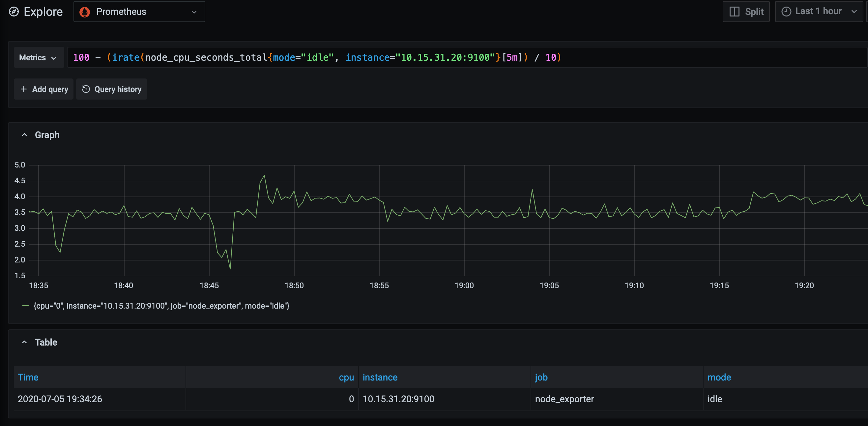Click the Prometheus data source flame icon

click(85, 12)
